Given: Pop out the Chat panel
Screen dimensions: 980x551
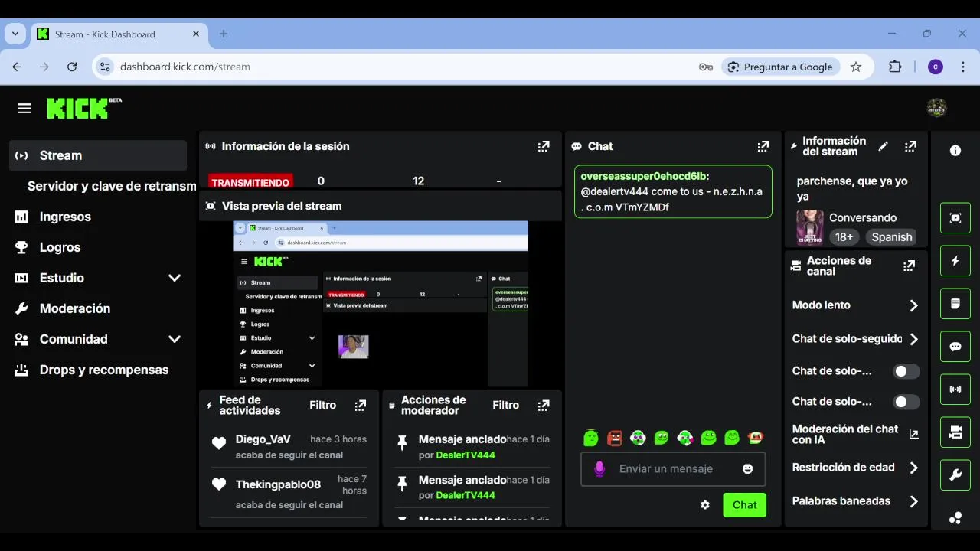Looking at the screenshot, I should (x=763, y=146).
